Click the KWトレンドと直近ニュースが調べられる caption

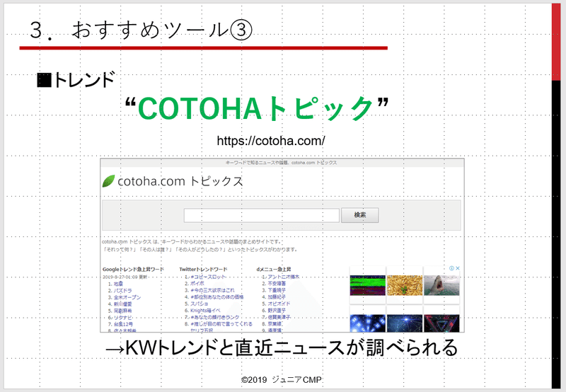click(282, 347)
